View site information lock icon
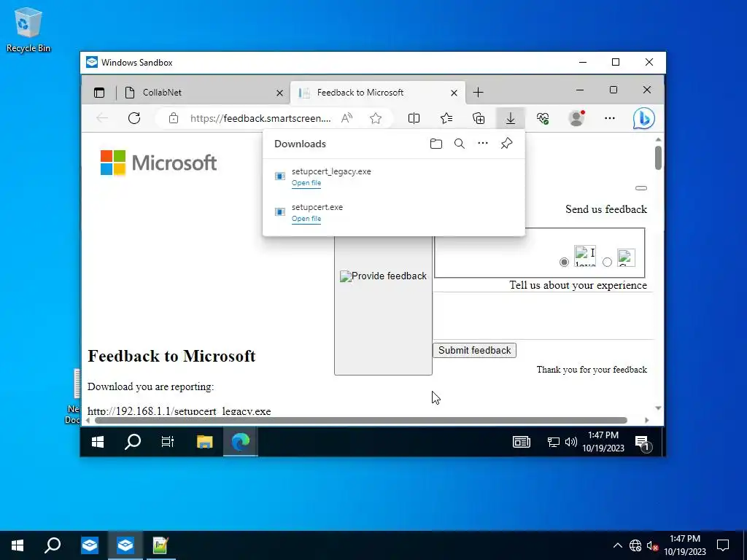This screenshot has height=560, width=747. 174,118
